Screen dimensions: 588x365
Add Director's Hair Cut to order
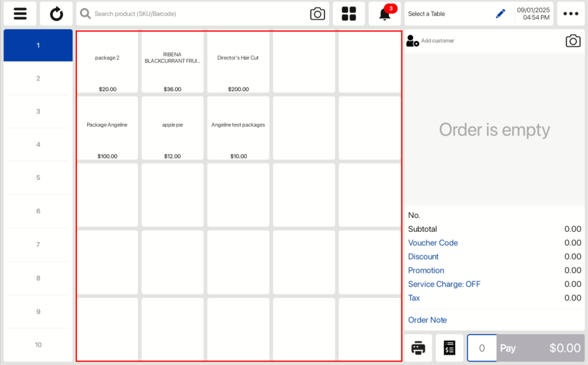click(x=238, y=62)
